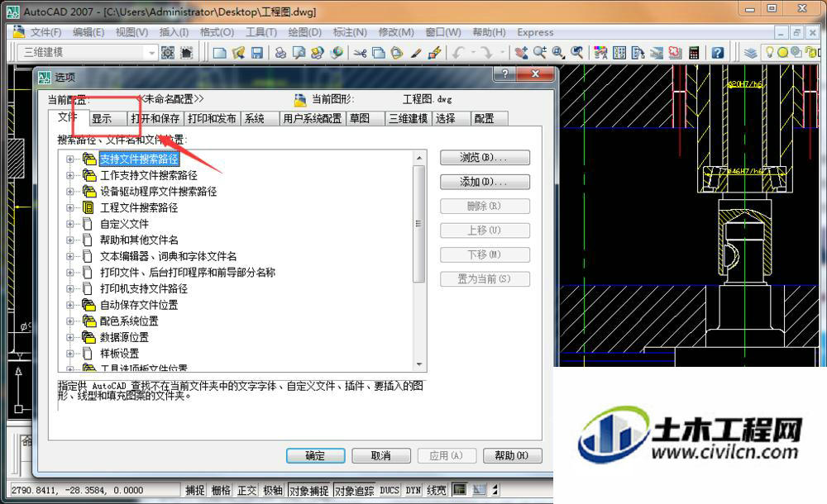Switch to the 打开和保存 tab
Viewport: 827px width, 504px height.
coord(155,119)
